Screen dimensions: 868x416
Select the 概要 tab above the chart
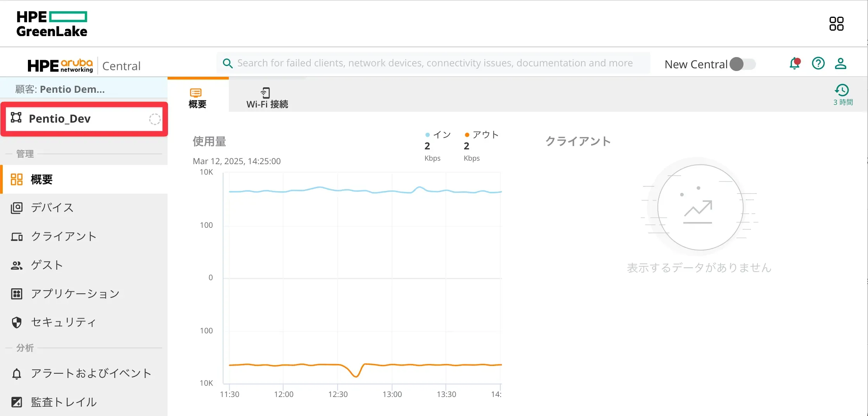pyautogui.click(x=197, y=98)
